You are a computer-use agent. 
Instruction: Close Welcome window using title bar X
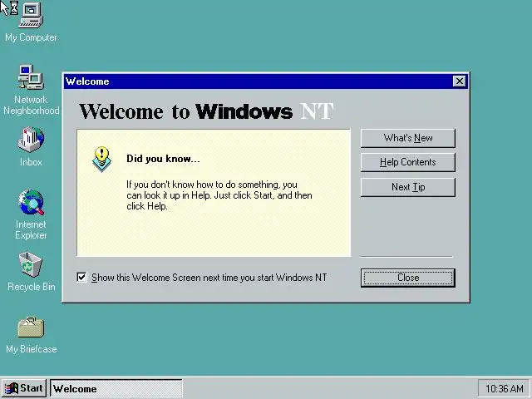[459, 81]
